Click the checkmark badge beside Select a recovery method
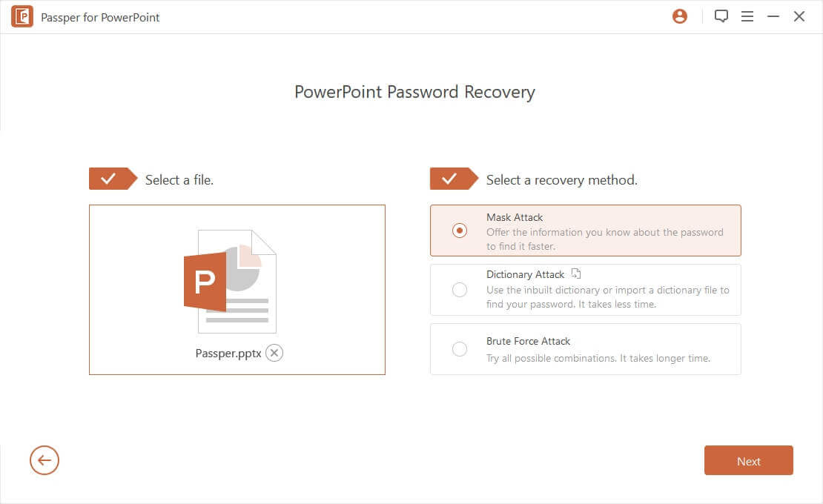Image resolution: width=823 pixels, height=504 pixels. (454, 179)
